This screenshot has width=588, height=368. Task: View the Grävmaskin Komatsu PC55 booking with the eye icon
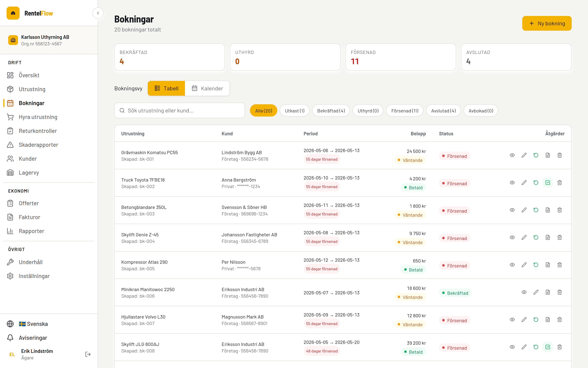[512, 155]
